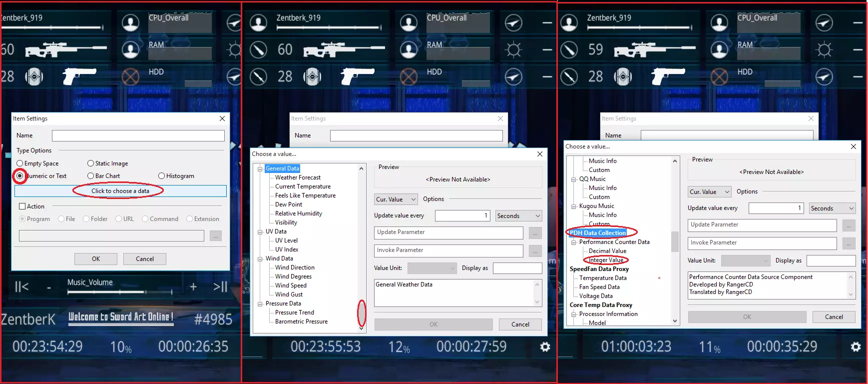Raise volume with the plus icon beside Music_Volume
Screen dimensions: 868x384
(x=193, y=287)
